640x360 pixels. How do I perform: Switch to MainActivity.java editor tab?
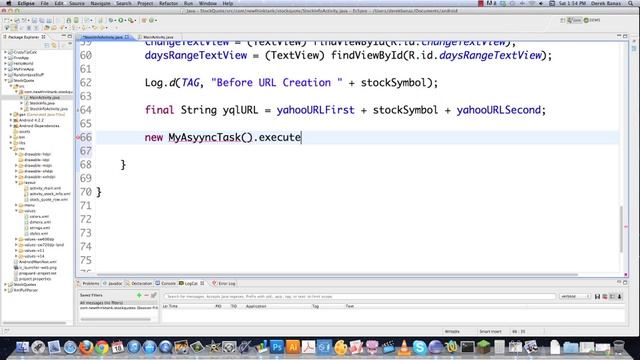(158, 37)
